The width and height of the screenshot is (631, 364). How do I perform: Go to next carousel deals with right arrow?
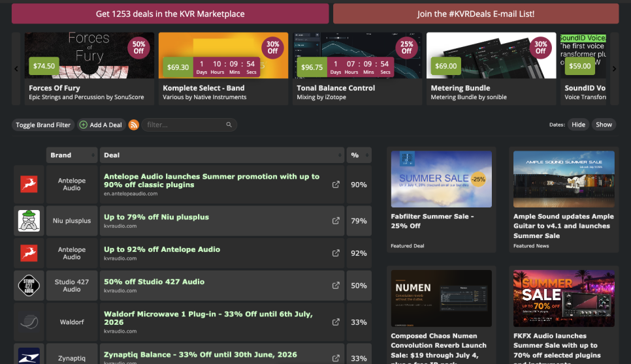pos(614,68)
